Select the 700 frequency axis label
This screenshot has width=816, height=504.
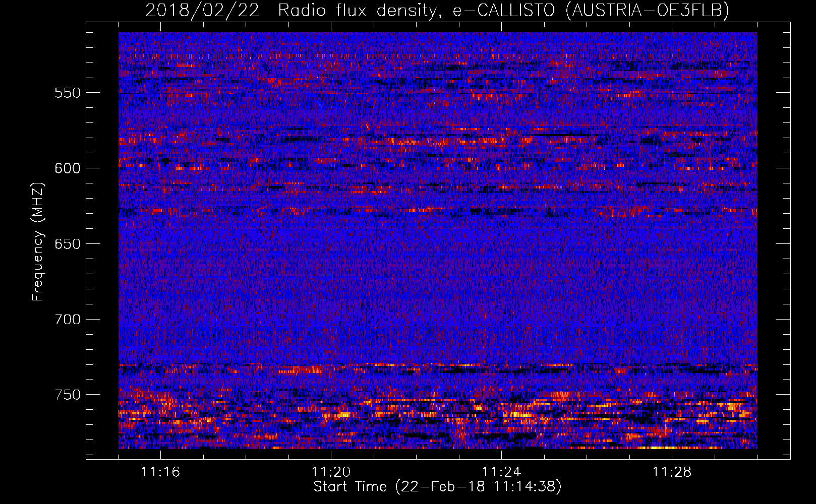coord(68,320)
